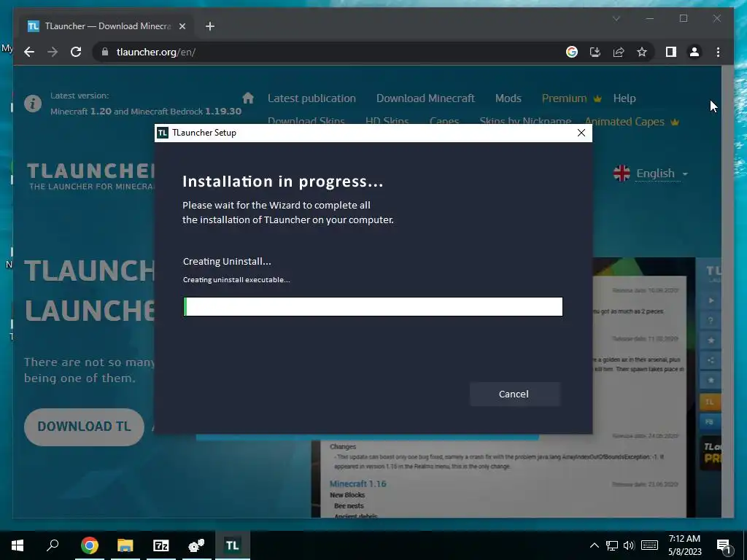Go forward in Chrome browser
Image resolution: width=747 pixels, height=560 pixels.
tap(53, 52)
